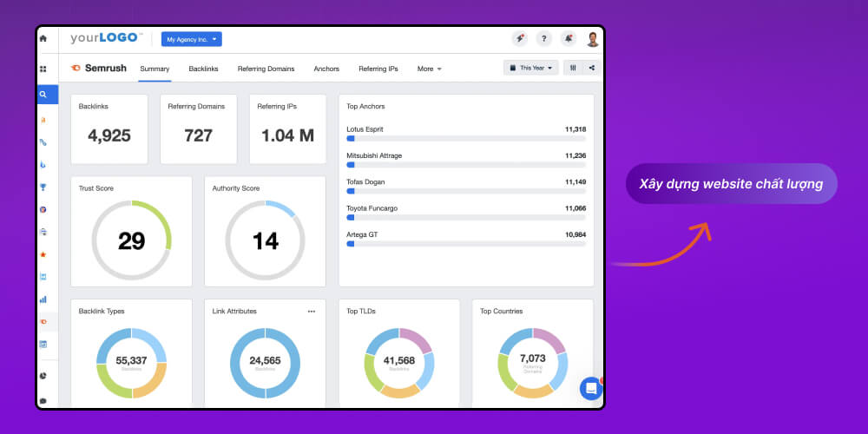Click the Top TLDs donut chart
Screen dimensions: 868x434
coord(399,363)
